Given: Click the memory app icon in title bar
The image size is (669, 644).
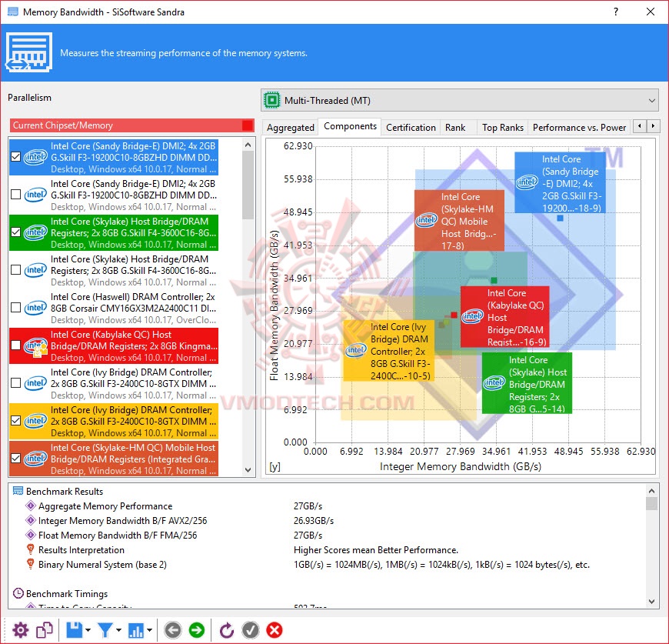Looking at the screenshot, I should [13, 12].
